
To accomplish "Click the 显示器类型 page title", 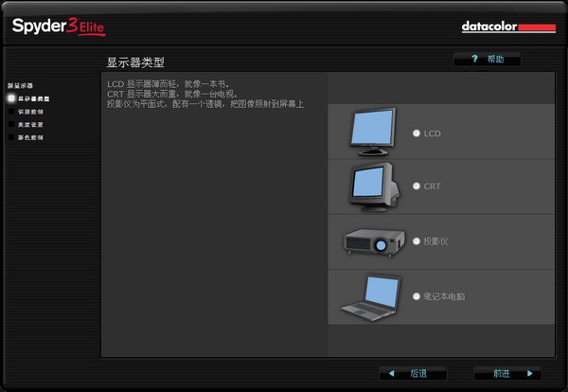I will [x=135, y=62].
